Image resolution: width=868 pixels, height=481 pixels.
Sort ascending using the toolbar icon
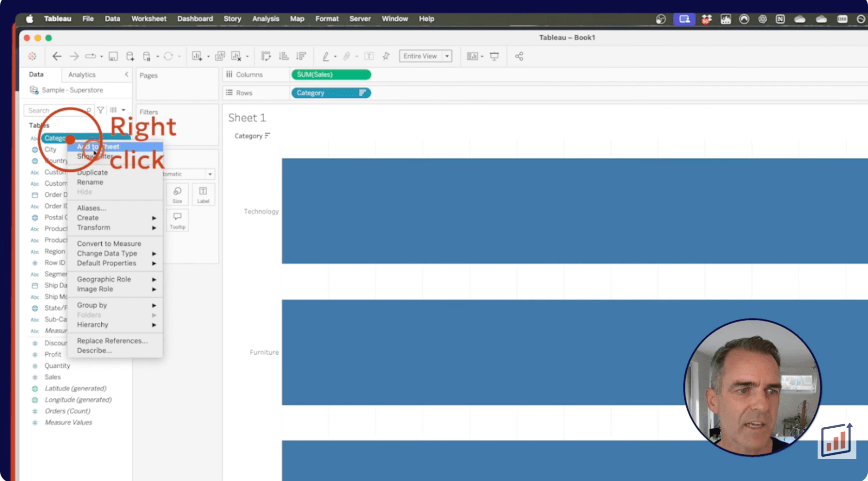(284, 56)
